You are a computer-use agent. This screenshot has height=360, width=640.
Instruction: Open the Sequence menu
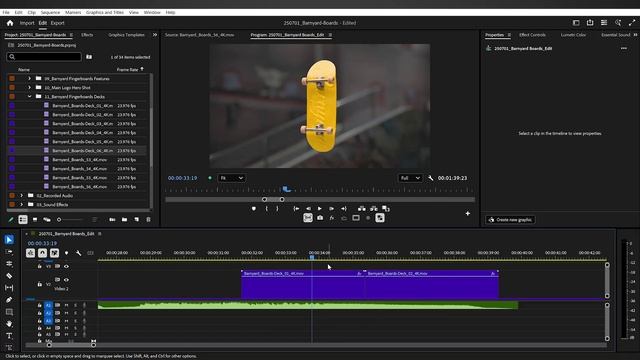click(50, 13)
